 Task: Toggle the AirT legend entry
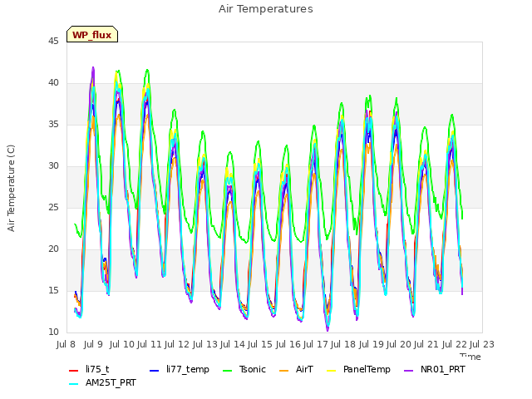296,369
